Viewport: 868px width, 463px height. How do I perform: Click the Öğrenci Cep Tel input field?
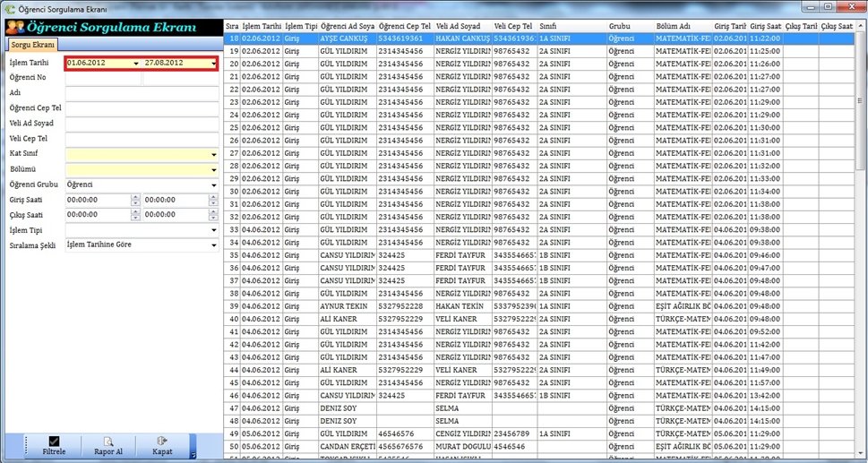(x=142, y=108)
